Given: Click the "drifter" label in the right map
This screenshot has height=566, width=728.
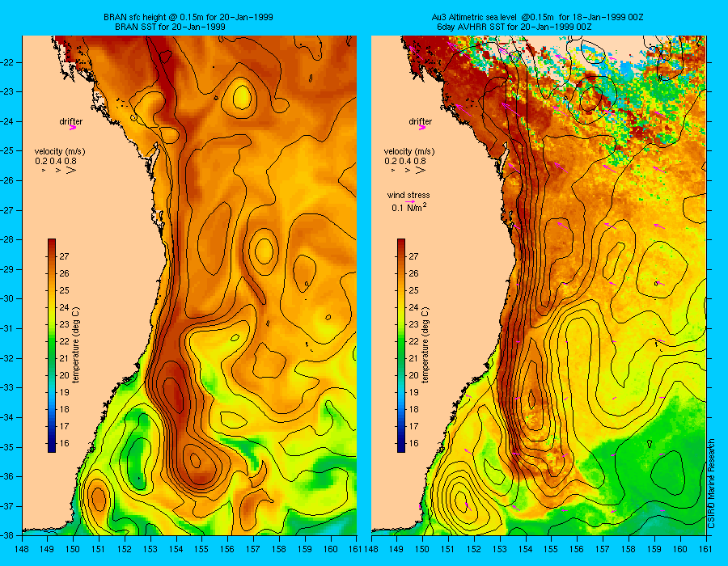Looking at the screenshot, I should (x=420, y=121).
